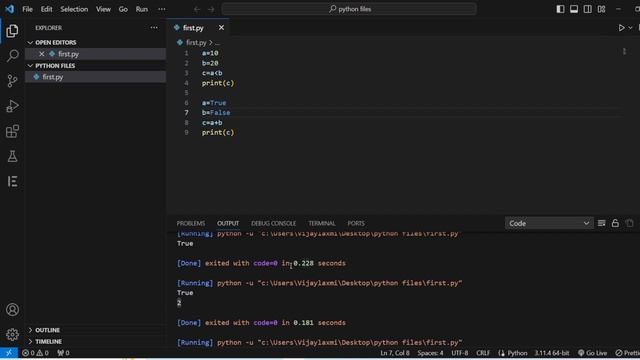Open the Accounts menu icon
The image size is (640, 360).
pyautogui.click(x=12, y=309)
